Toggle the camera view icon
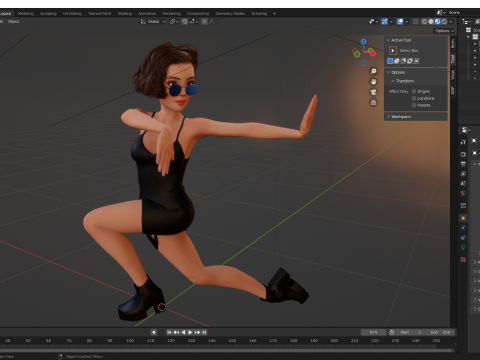The image size is (480, 360). pos(374,92)
